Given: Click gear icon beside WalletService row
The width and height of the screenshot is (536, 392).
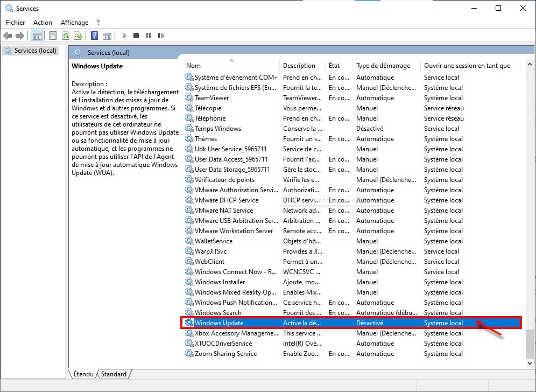Looking at the screenshot, I should [189, 241].
